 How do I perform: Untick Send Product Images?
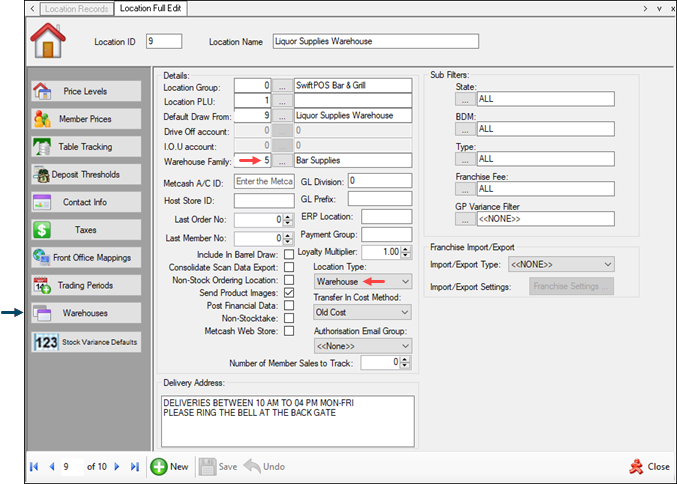289,293
